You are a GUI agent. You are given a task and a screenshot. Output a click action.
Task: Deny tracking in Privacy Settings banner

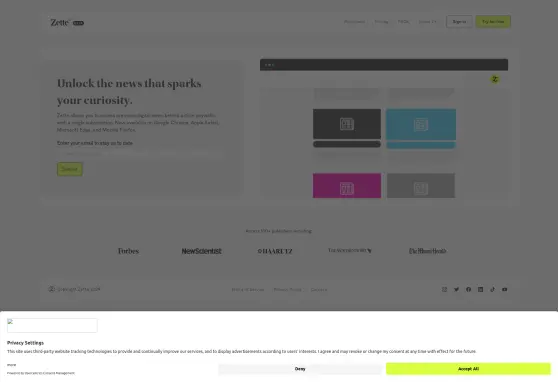pos(300,369)
